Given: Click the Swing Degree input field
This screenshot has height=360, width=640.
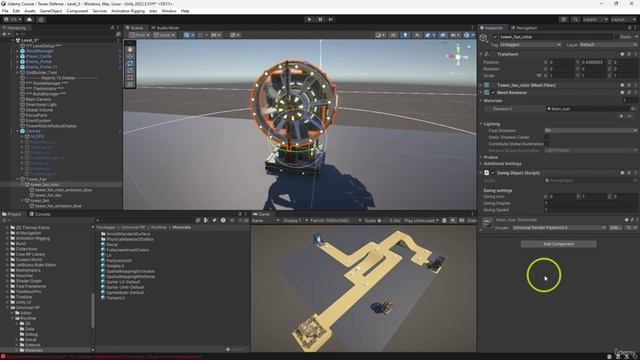Looking at the screenshot, I should point(591,203).
